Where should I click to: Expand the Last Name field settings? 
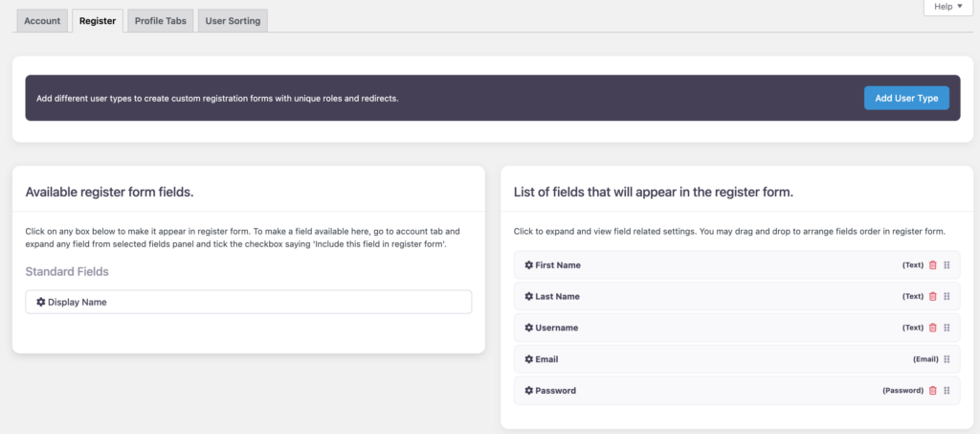pyautogui.click(x=557, y=297)
